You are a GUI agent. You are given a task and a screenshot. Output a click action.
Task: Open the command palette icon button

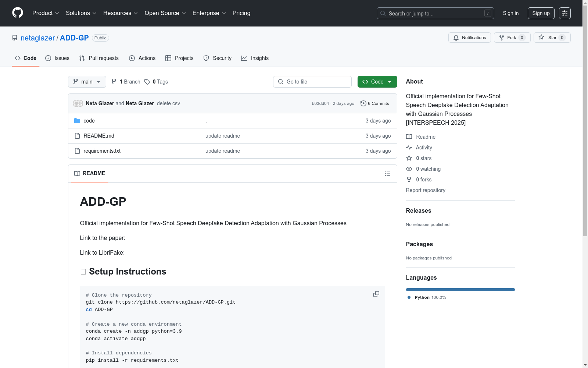(x=564, y=13)
